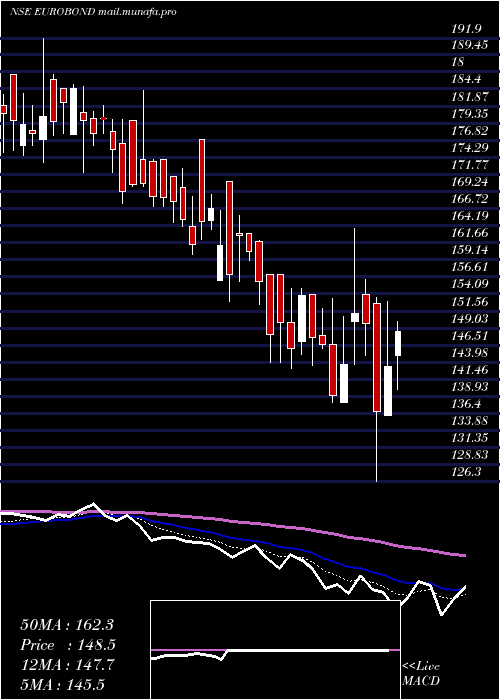Click the 176.82 price axis label
The width and height of the screenshot is (500, 700).
point(470,130)
